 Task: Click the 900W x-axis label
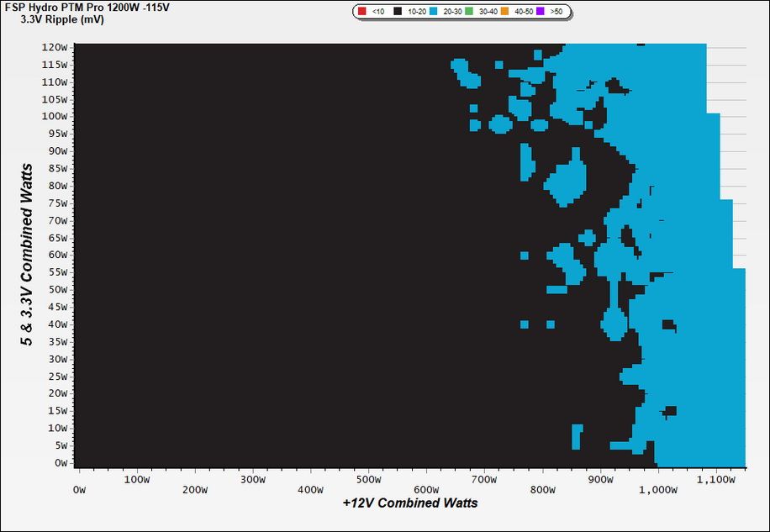click(x=600, y=480)
